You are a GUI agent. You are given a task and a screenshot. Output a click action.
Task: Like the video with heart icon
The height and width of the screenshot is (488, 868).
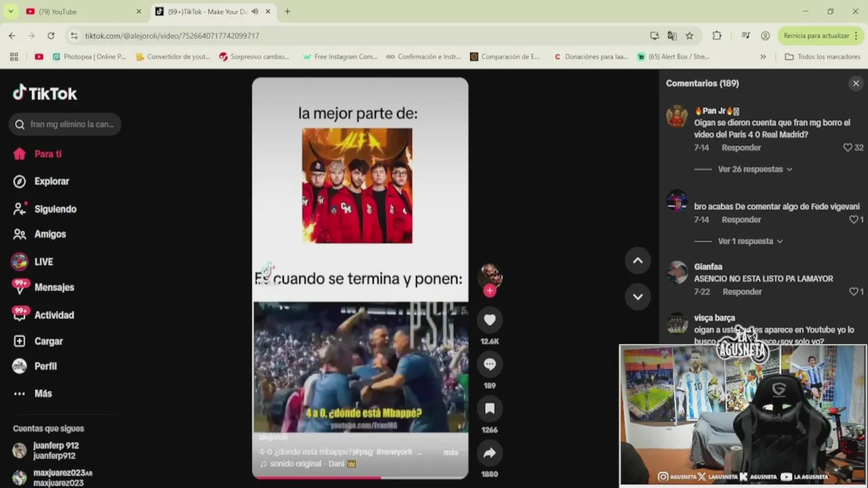[x=490, y=320]
